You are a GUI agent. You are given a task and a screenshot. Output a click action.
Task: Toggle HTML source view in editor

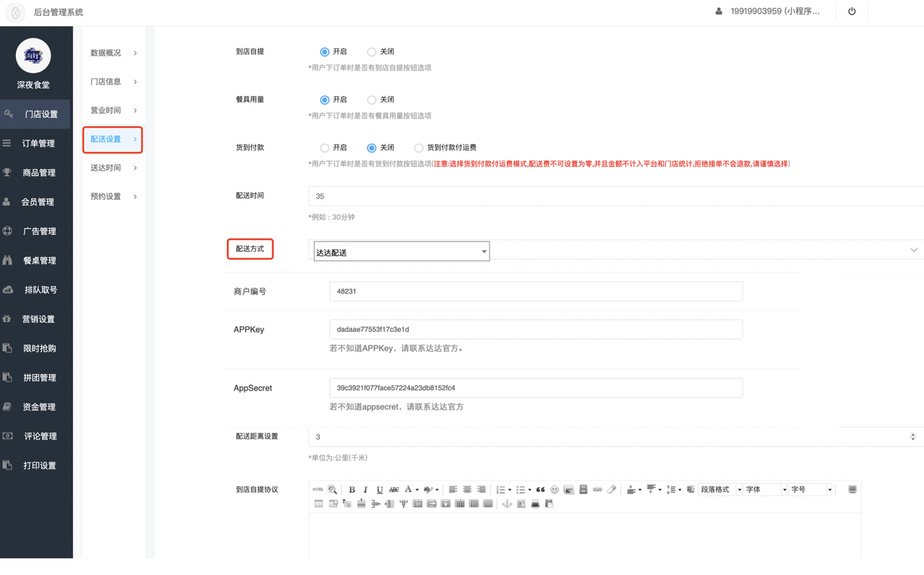[x=318, y=489]
